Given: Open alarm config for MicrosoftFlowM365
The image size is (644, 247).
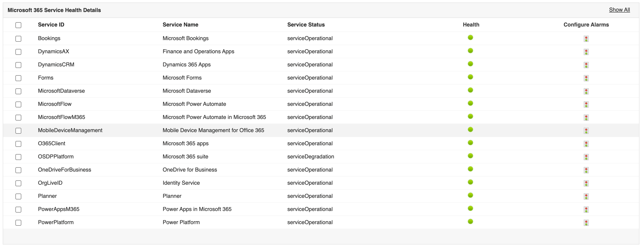Looking at the screenshot, I should coord(586,118).
